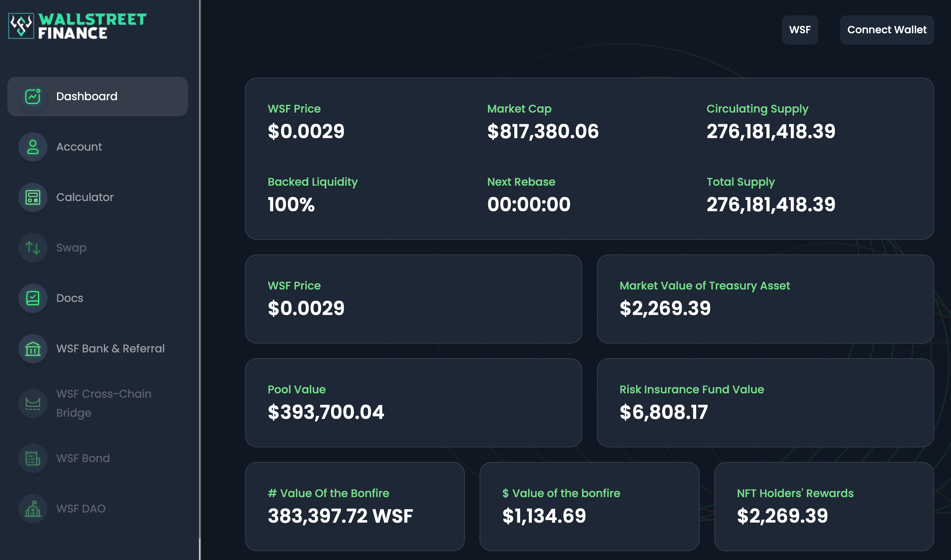Click the 383,397.72 WSF bonfire value
951x560 pixels.
[341, 516]
